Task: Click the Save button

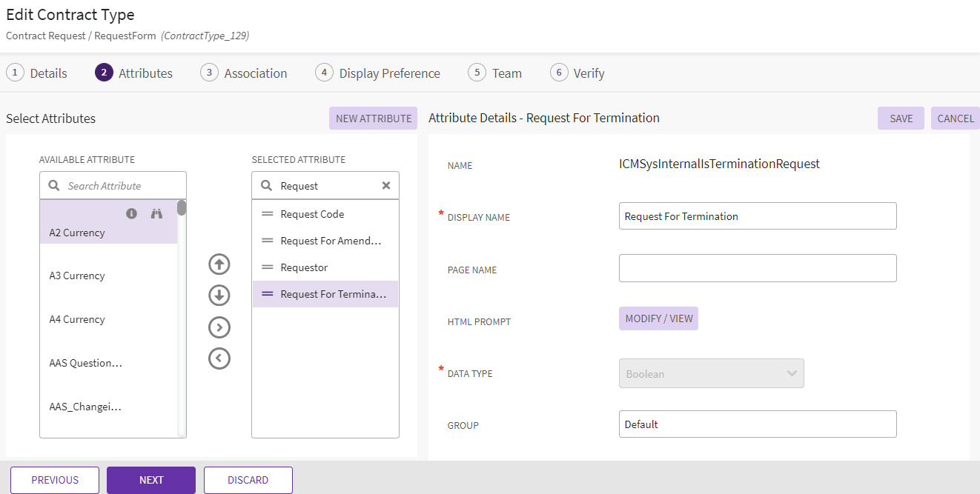Action: point(901,119)
